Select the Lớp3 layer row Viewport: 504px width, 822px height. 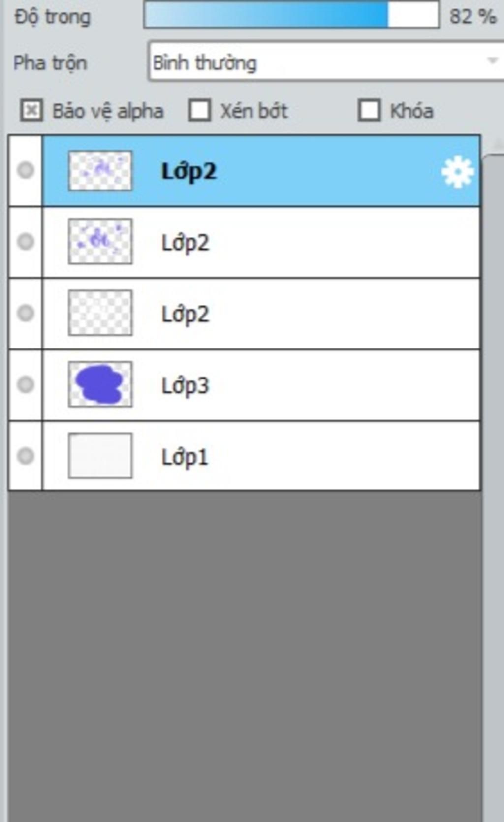(x=261, y=385)
